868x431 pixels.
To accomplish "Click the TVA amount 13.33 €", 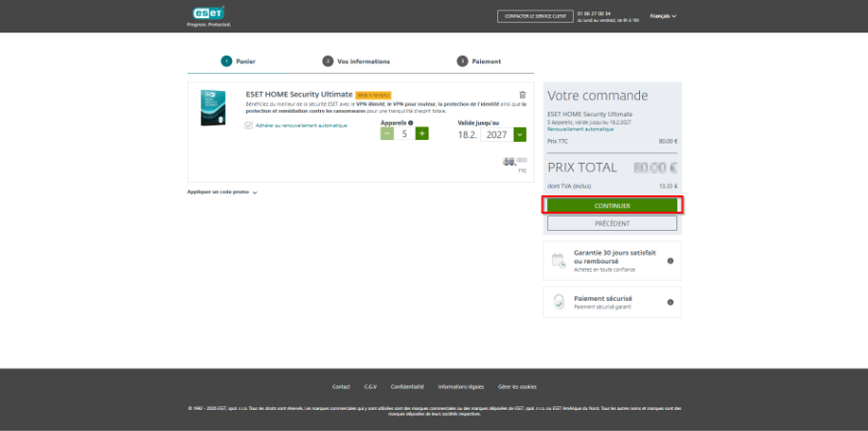I will click(668, 186).
